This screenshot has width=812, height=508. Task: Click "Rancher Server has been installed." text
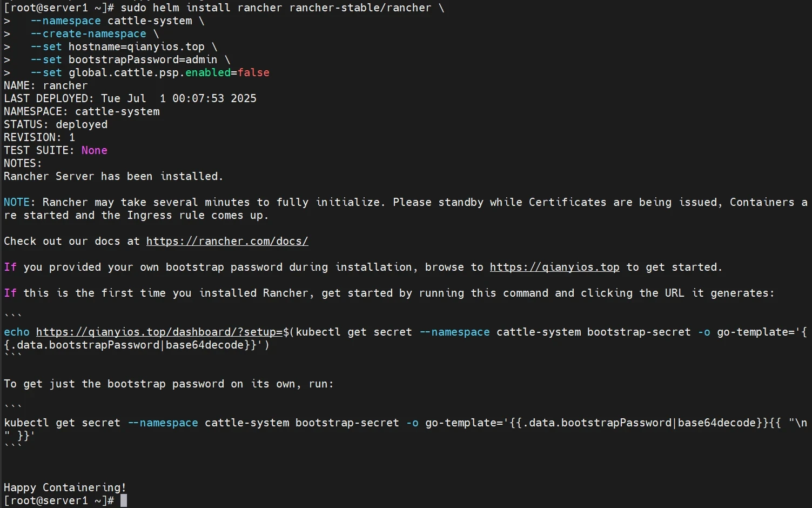(x=113, y=176)
